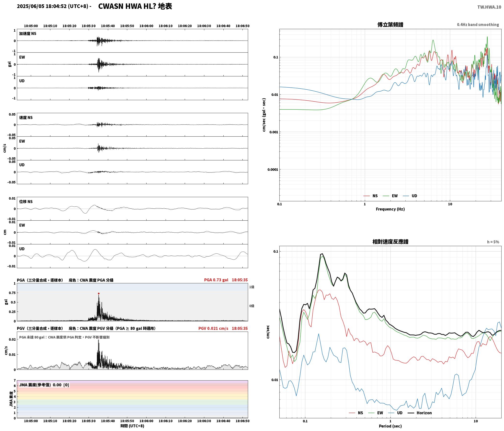The height and width of the screenshot is (431, 504).
Task: Click the h = 5% damping label
Action: 493,242
